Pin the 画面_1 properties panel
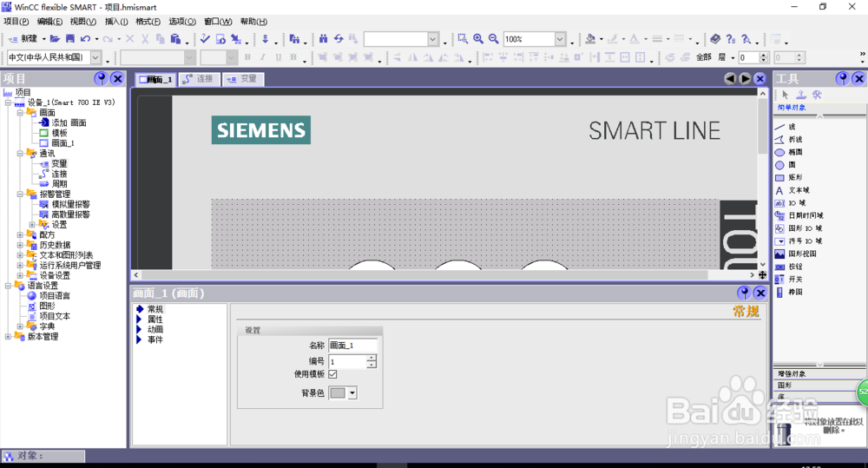The image size is (868, 468). point(744,293)
